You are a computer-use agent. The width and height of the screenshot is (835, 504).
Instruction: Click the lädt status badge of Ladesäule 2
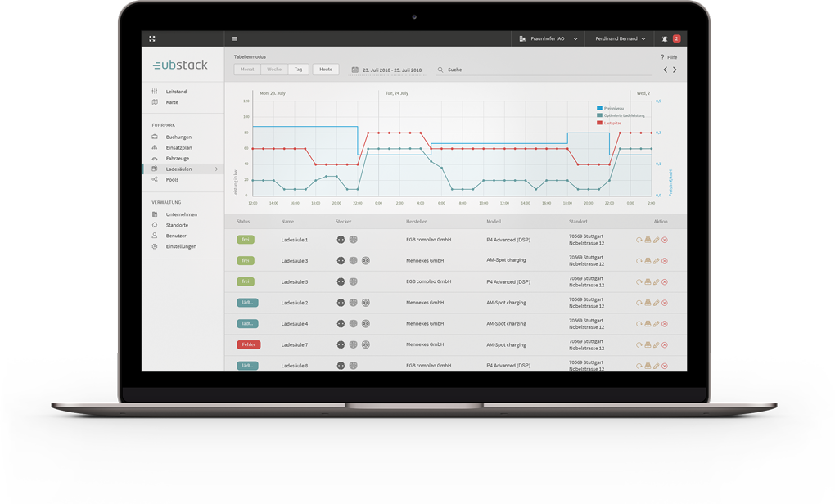click(x=247, y=303)
